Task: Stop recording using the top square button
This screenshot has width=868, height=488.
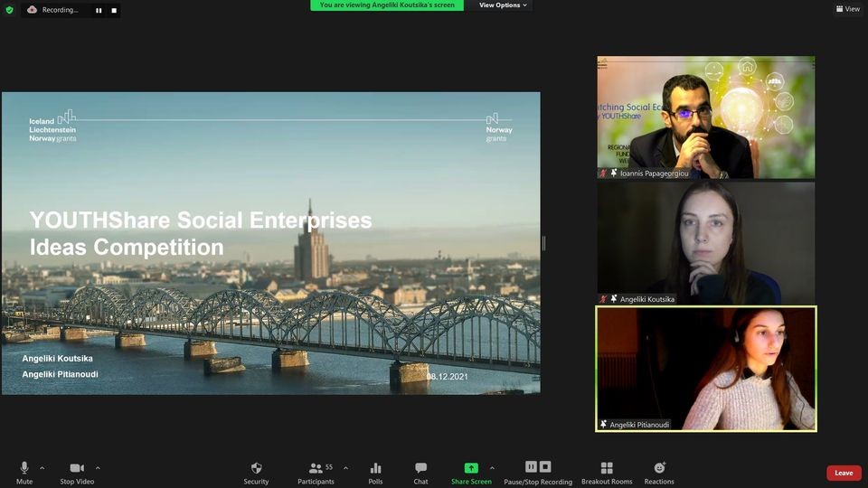Action: [x=114, y=10]
